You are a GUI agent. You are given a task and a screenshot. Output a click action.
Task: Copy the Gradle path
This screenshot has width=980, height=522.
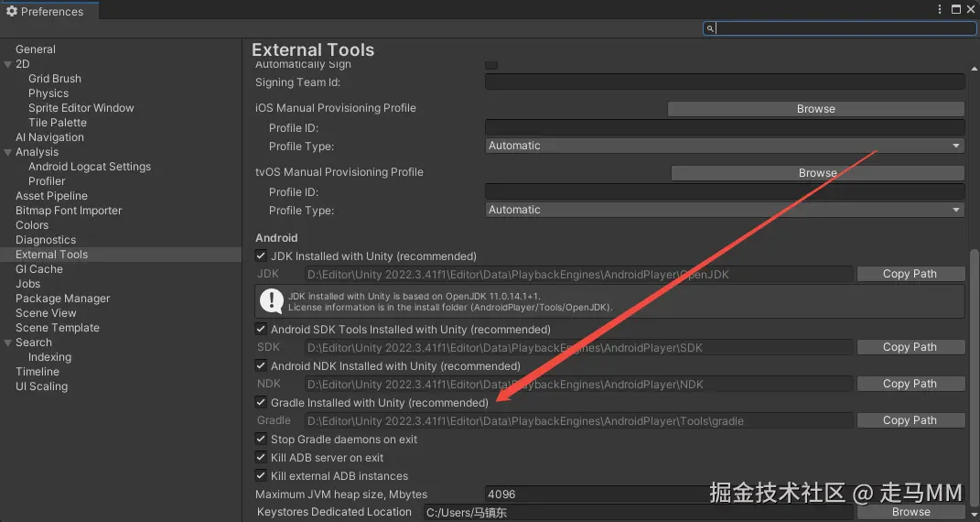point(910,420)
